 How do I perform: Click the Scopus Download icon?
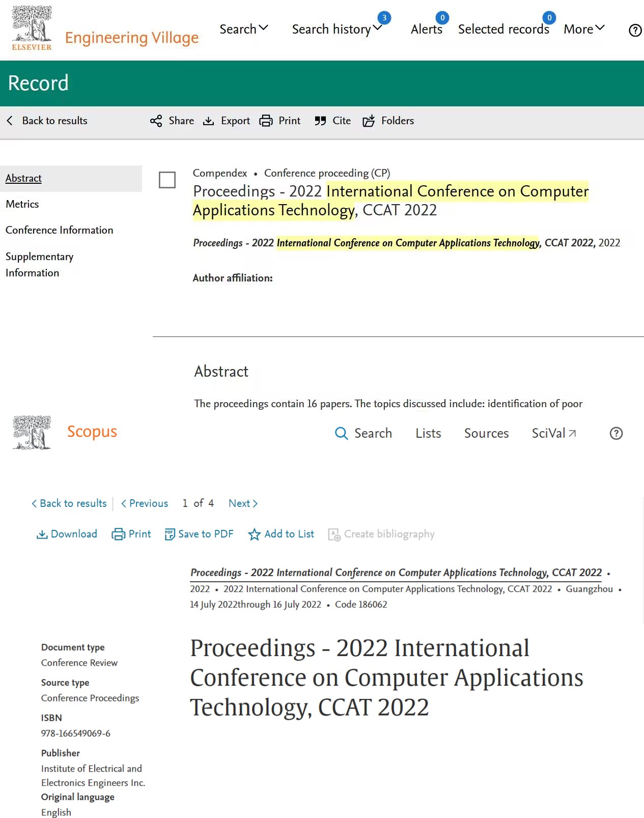point(42,534)
